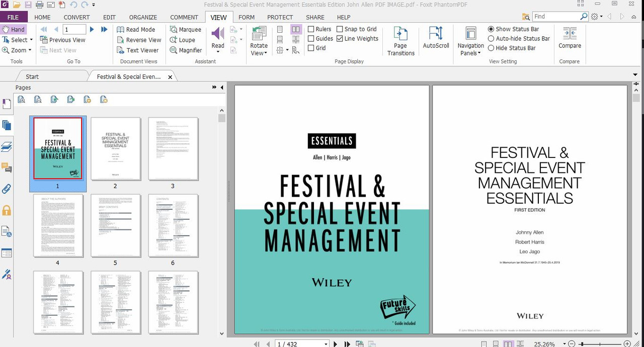Open the Compare documents tool
Image resolution: width=644 pixels, height=347 pixels.
click(x=570, y=38)
